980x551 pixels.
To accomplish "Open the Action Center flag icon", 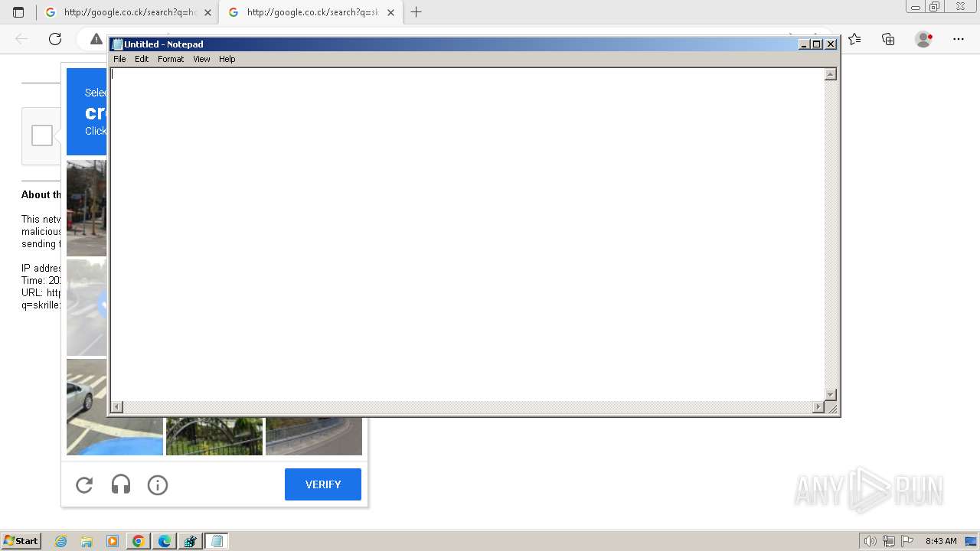I will (907, 541).
